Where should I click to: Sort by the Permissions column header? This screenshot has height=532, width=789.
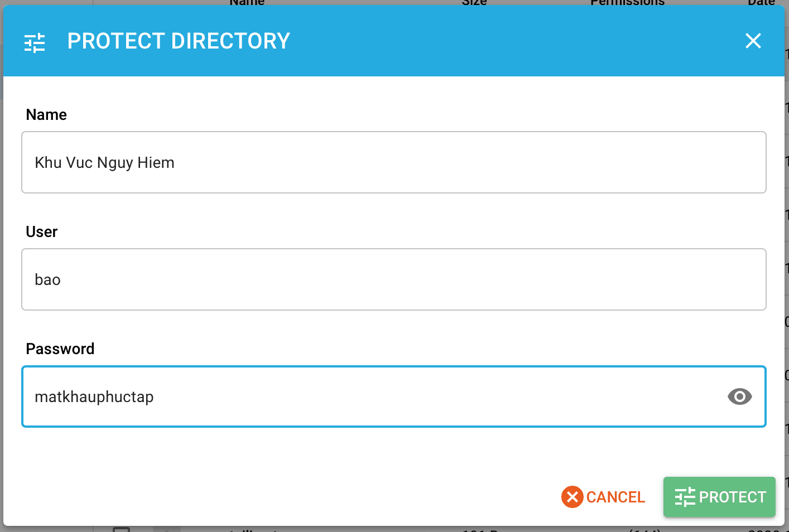(x=627, y=3)
